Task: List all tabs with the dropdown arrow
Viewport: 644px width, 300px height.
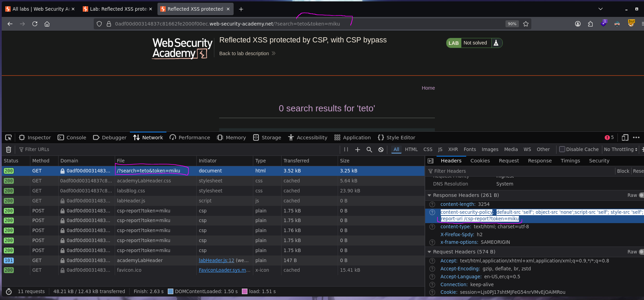Action: click(601, 9)
